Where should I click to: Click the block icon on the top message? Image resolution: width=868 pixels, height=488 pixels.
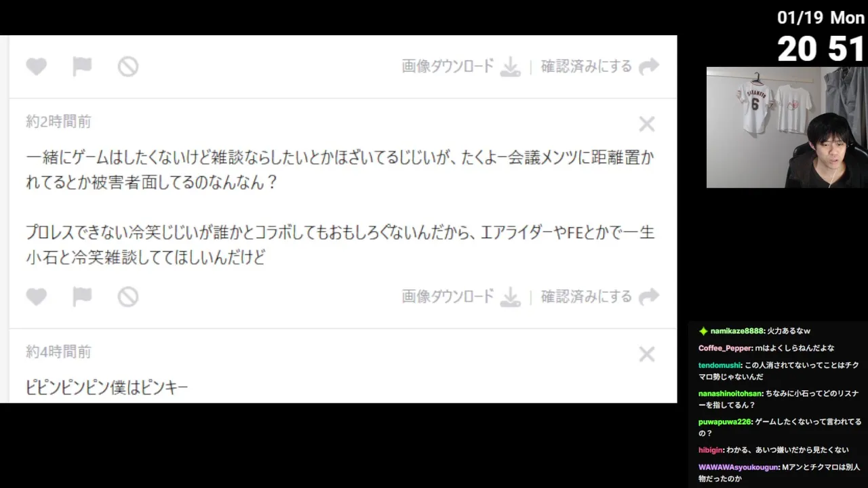pyautogui.click(x=128, y=66)
